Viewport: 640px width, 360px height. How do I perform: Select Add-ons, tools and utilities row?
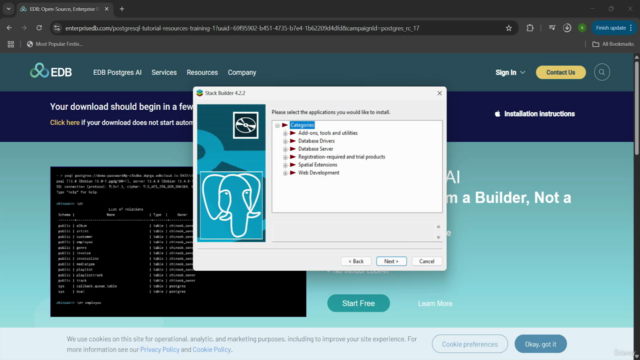click(x=328, y=133)
